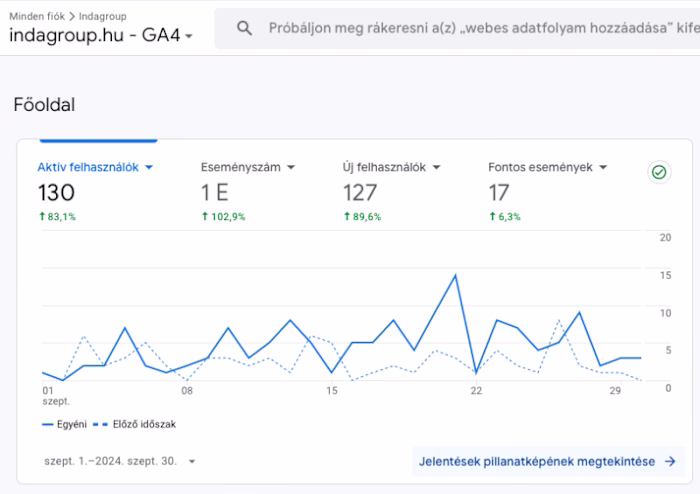
Task: Open the Fontos események metric dropdown arrow
Action: point(603,167)
